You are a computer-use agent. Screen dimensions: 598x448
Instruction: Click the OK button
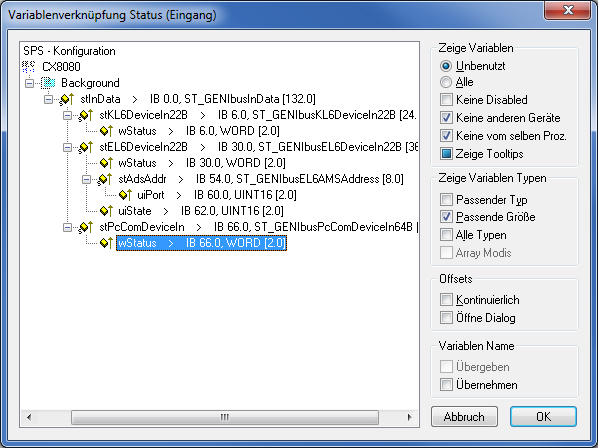(543, 416)
